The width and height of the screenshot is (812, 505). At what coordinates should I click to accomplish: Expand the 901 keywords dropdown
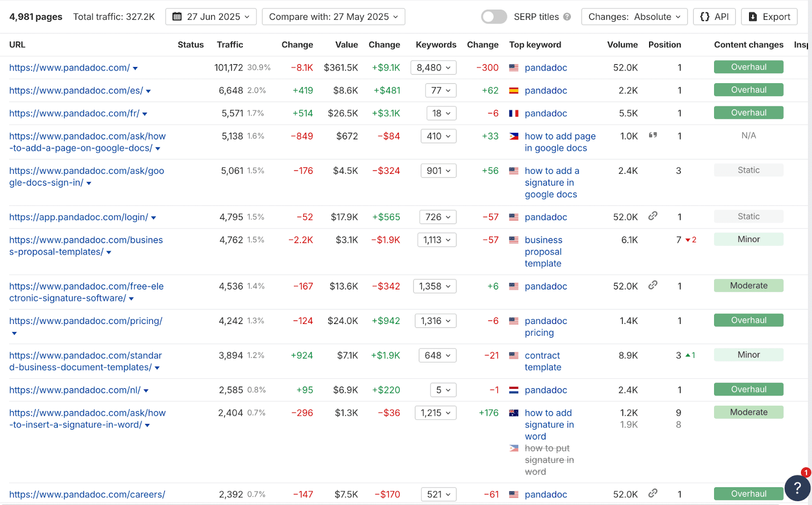438,171
